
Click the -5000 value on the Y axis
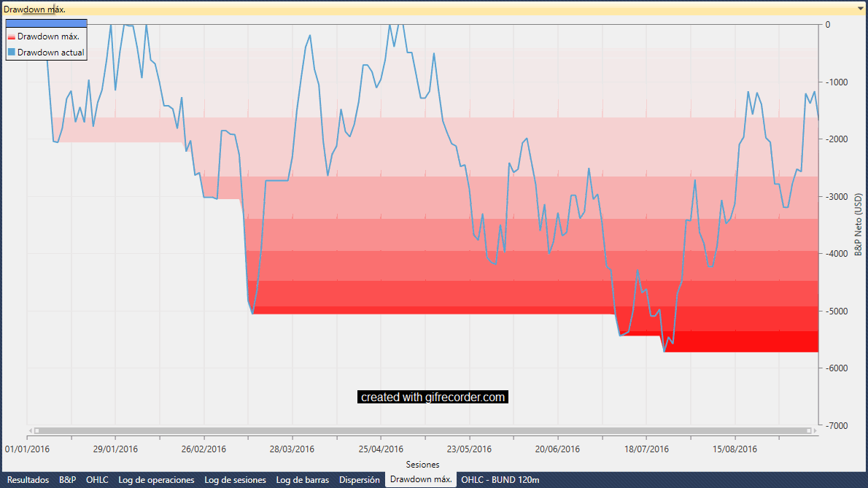pyautogui.click(x=837, y=311)
